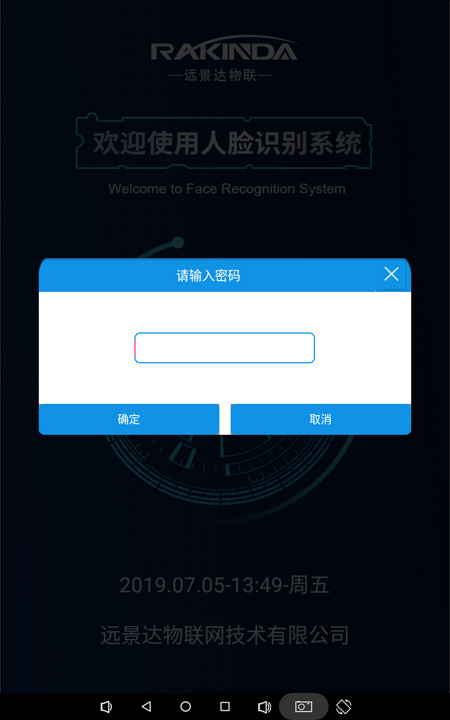The image size is (450, 720).
Task: Open recent apps square icon
Action: click(225, 706)
